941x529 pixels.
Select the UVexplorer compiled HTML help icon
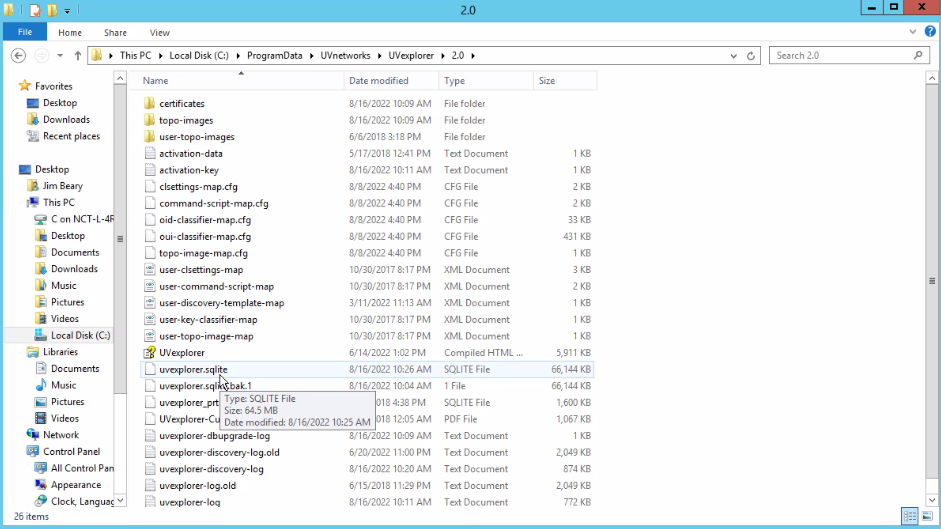click(x=150, y=352)
